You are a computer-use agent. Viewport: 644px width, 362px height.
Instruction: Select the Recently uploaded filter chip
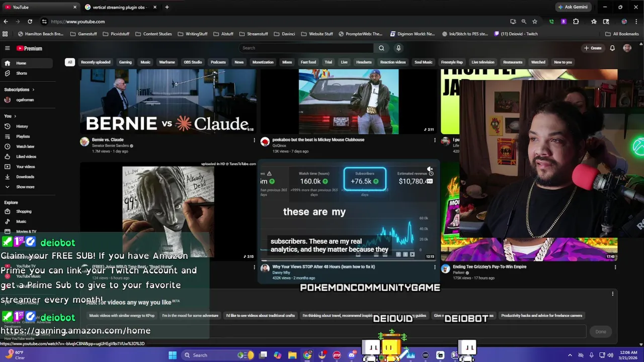tap(96, 62)
